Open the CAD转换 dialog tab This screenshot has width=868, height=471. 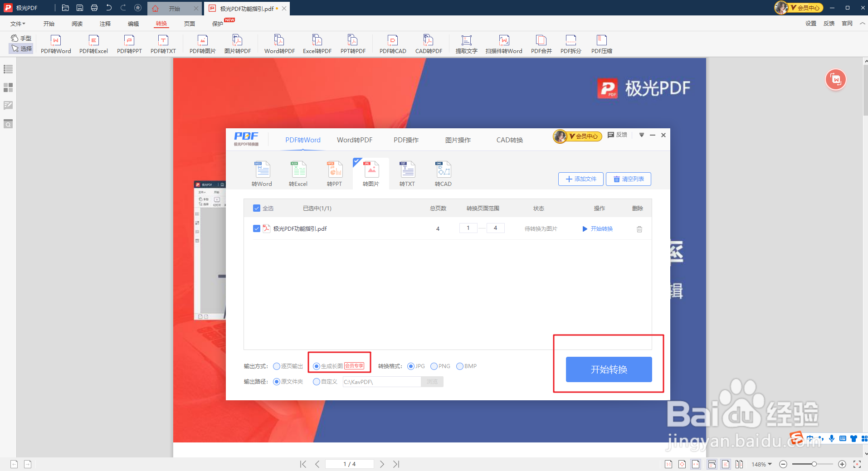point(510,140)
